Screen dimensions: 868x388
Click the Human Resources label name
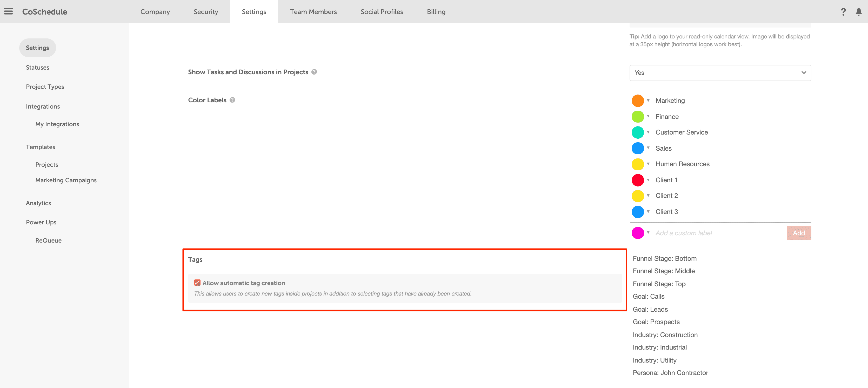pos(682,164)
